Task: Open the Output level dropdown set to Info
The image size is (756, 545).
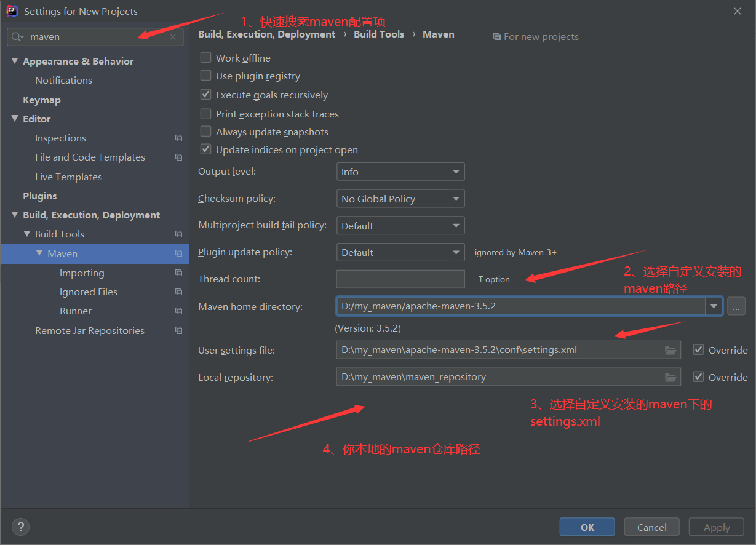Action: pyautogui.click(x=400, y=172)
